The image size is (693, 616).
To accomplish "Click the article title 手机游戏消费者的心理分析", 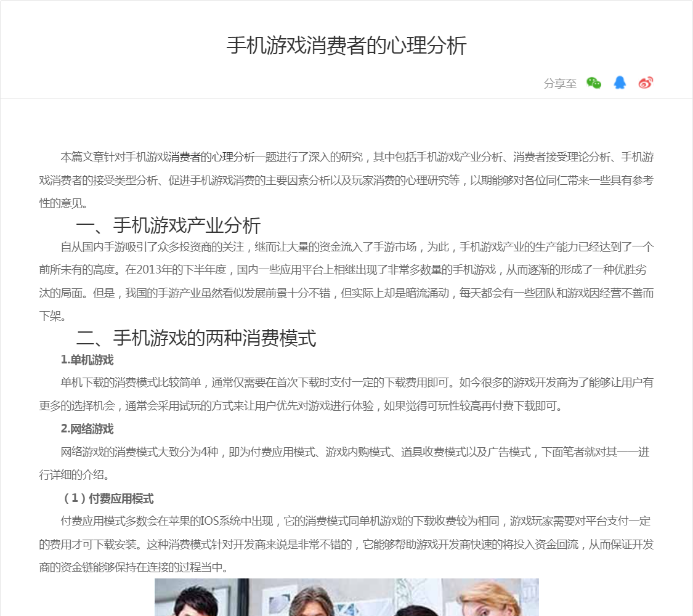I will click(346, 46).
